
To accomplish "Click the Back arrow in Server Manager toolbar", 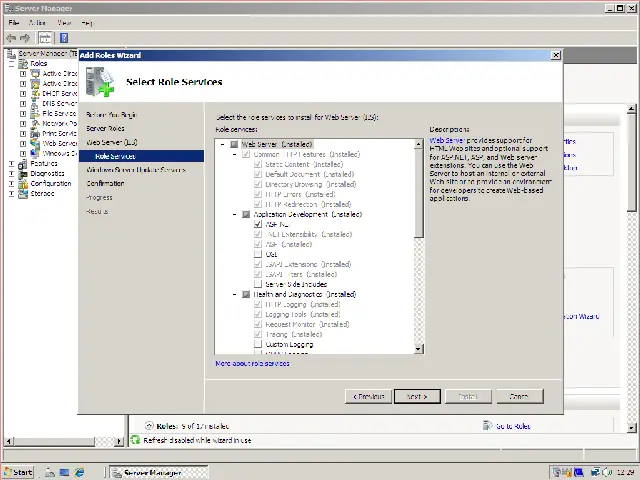I will [x=11, y=38].
